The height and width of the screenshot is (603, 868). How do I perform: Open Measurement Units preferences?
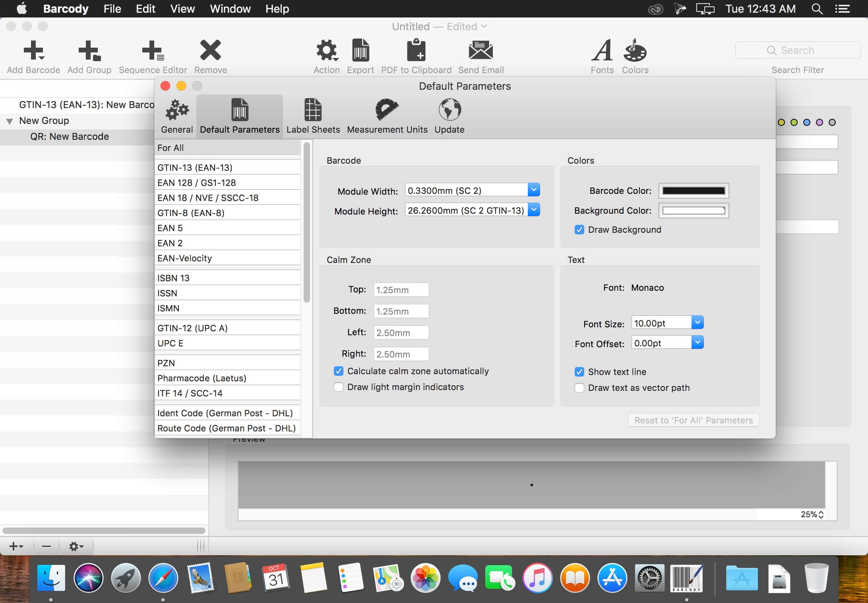(x=387, y=116)
